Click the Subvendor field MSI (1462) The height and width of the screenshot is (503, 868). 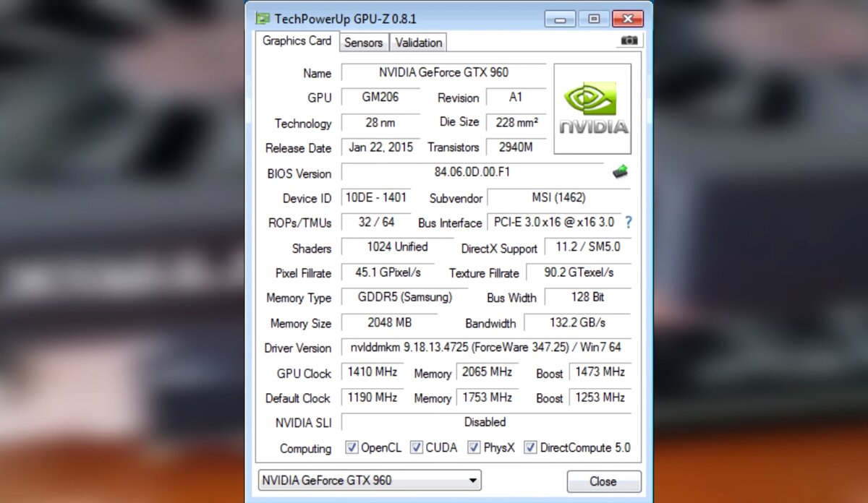(558, 197)
